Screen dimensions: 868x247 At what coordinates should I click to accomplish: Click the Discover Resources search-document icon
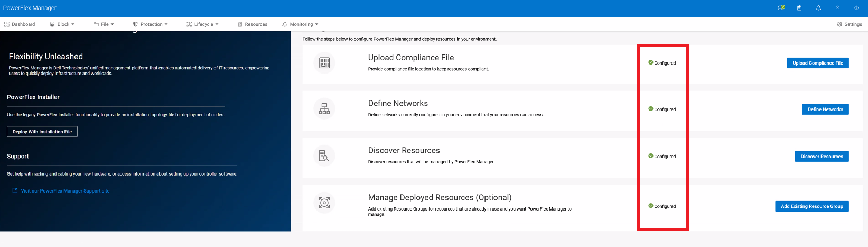coord(324,155)
